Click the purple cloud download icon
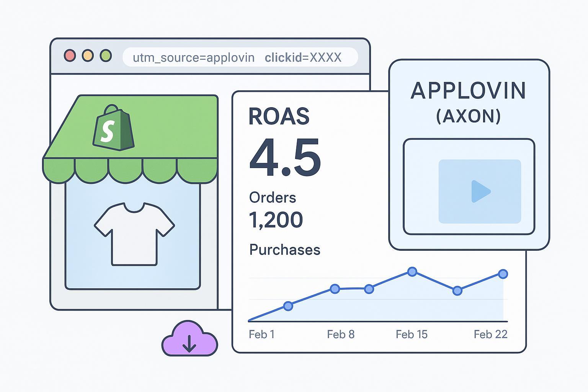Screen dimensions: 588x392 pyautogui.click(x=189, y=339)
